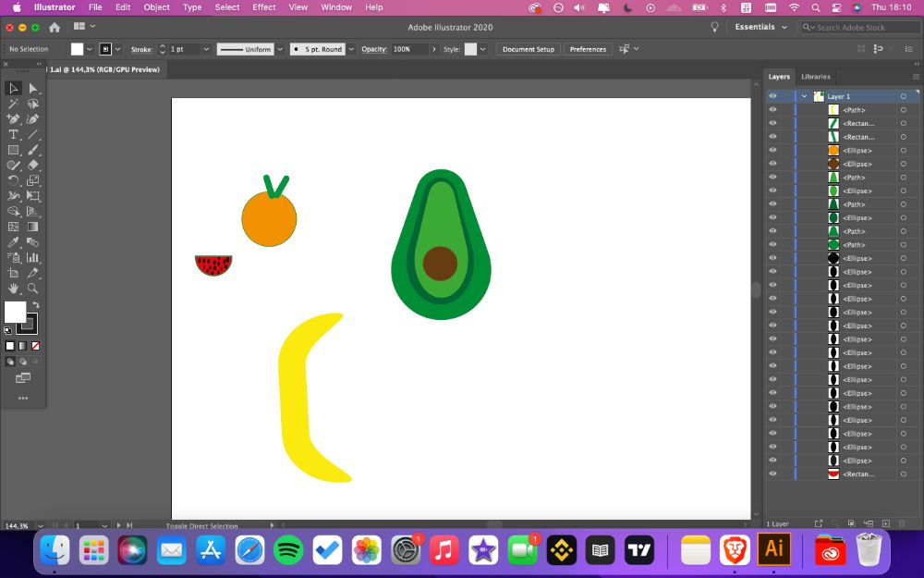This screenshot has width=924, height=578.
Task: Click the Document Setup button
Action: [528, 50]
